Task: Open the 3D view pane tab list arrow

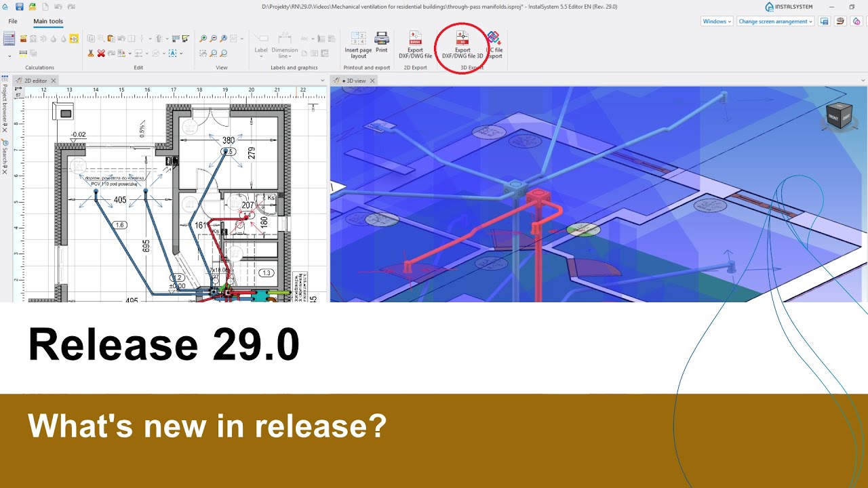Action: point(863,81)
